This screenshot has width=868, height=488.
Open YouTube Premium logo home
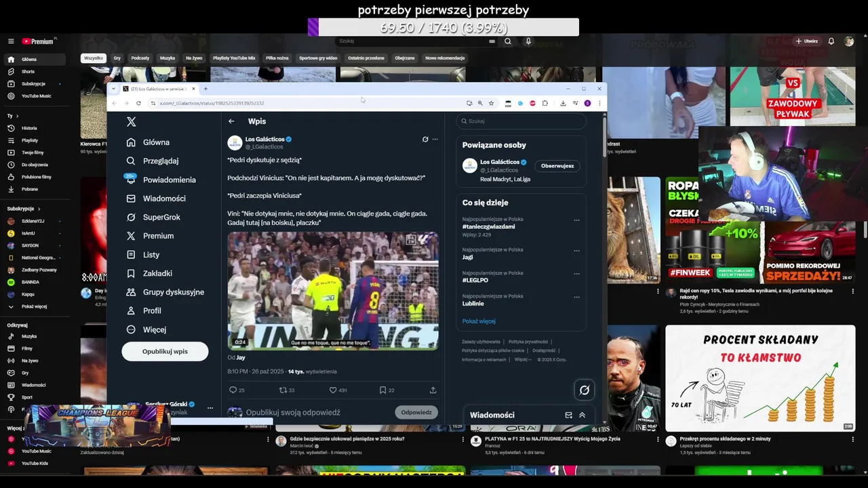(x=38, y=41)
